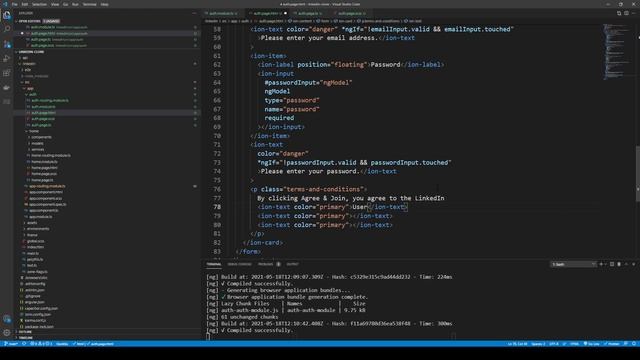Image resolution: width=640 pixels, height=360 pixels.
Task: Click ion-content in the breadcrumb path
Action: point(302,21)
